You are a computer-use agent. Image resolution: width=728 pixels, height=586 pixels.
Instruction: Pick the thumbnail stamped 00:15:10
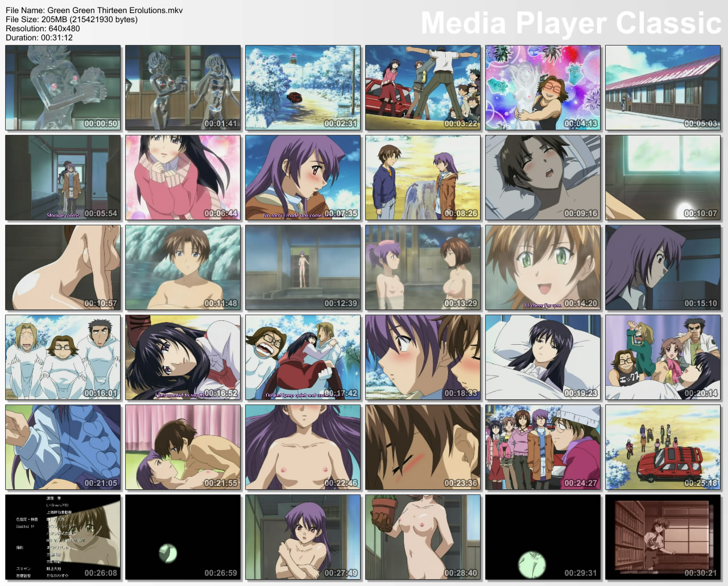[663, 267]
